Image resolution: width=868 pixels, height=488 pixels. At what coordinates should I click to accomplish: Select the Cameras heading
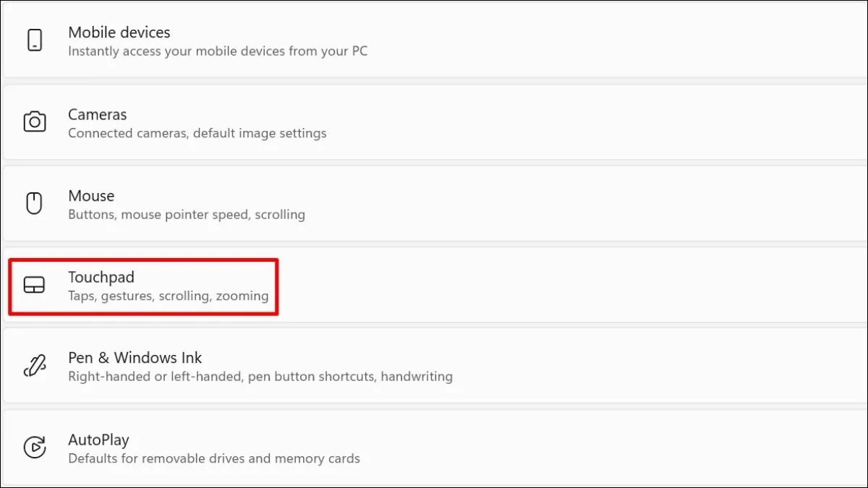[x=97, y=114]
